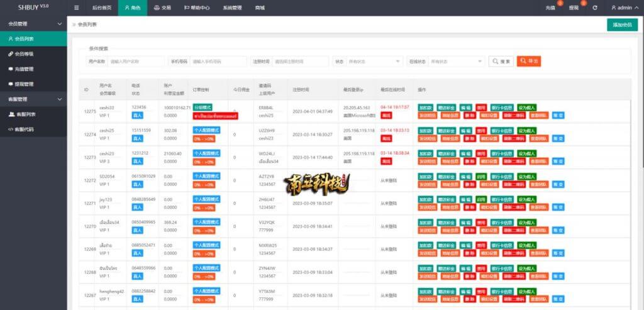Click the 注册时间 date input

300,62
